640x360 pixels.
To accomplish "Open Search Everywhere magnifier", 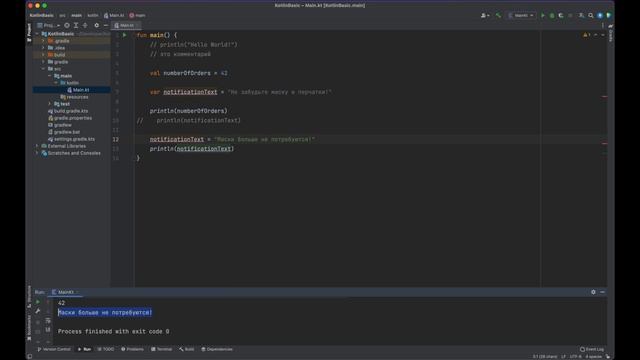I will [591, 16].
